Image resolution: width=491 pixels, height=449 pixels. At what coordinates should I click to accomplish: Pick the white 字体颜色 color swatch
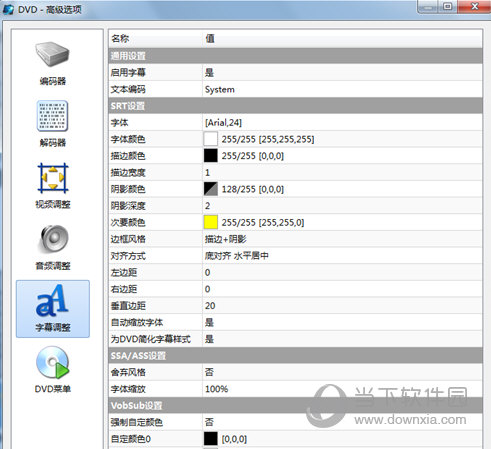click(211, 139)
